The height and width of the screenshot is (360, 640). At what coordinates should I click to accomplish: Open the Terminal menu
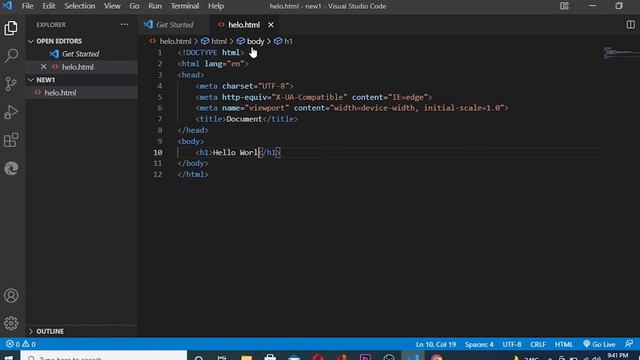[185, 6]
